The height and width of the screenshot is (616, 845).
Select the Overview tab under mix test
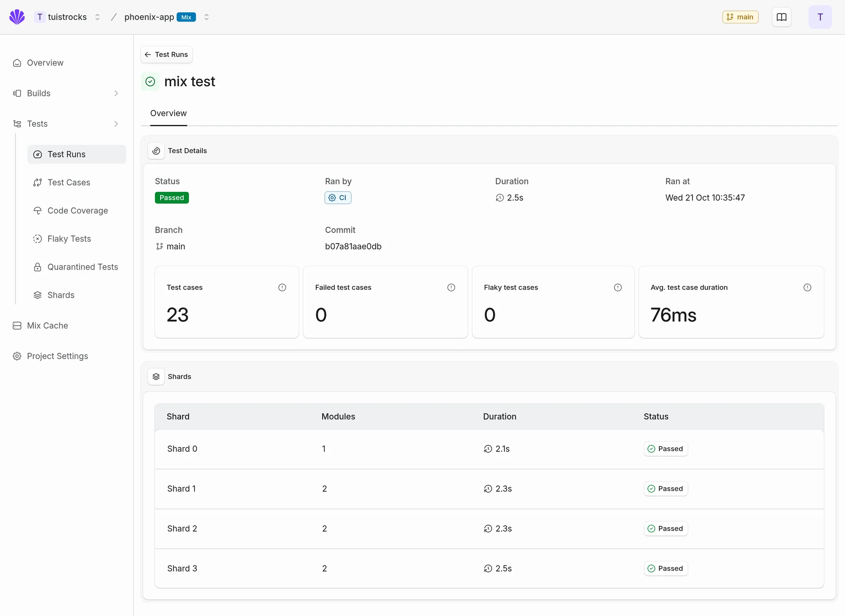[169, 114]
